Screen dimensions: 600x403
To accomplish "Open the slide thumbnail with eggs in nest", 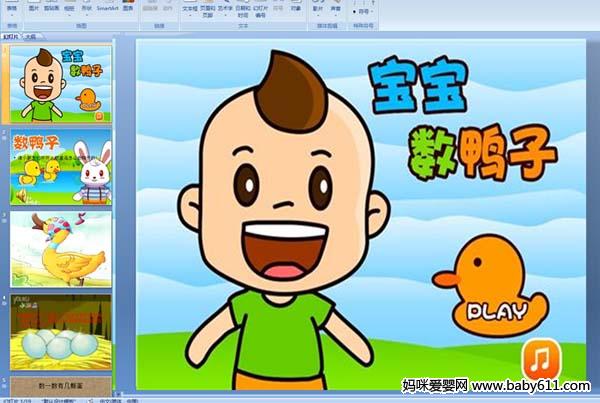I will (61, 331).
